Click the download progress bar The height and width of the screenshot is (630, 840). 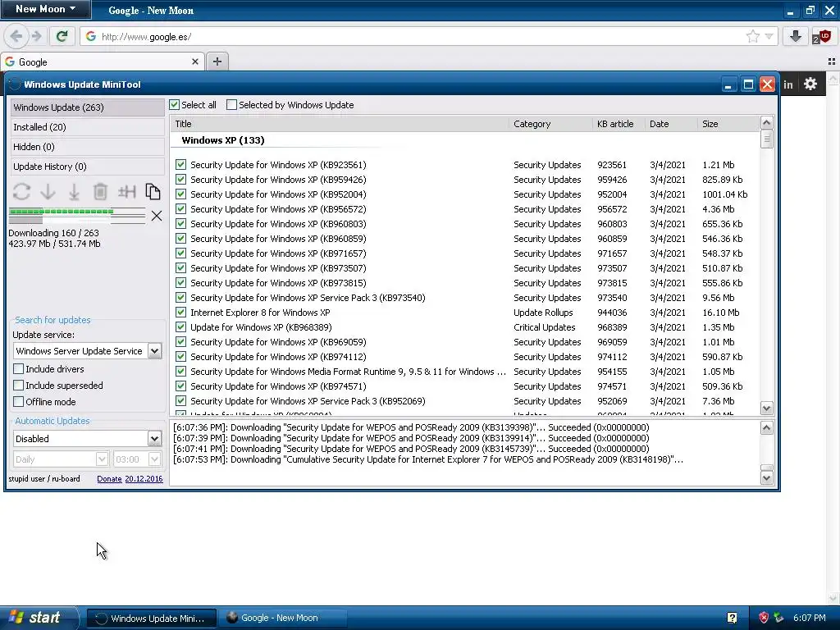(x=77, y=216)
